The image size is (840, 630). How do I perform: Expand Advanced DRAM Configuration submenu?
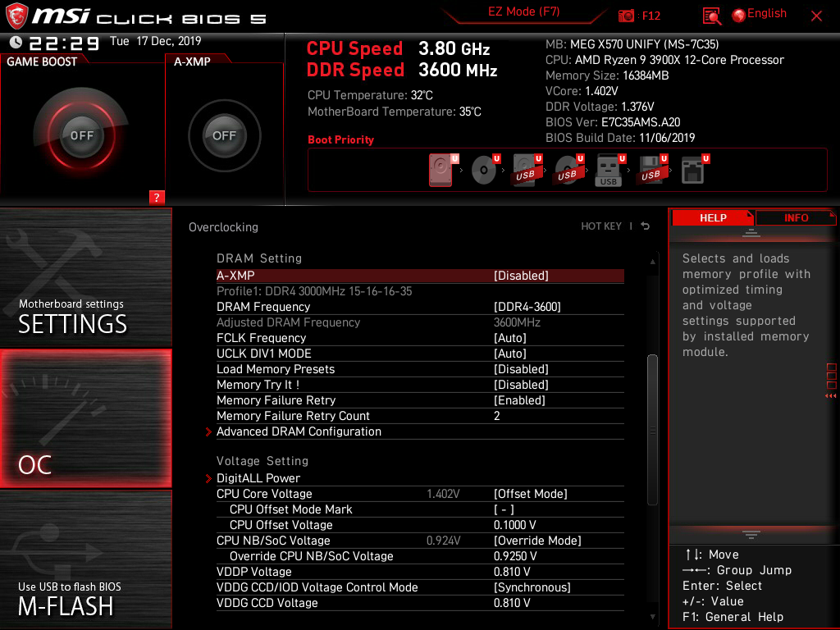tap(299, 431)
